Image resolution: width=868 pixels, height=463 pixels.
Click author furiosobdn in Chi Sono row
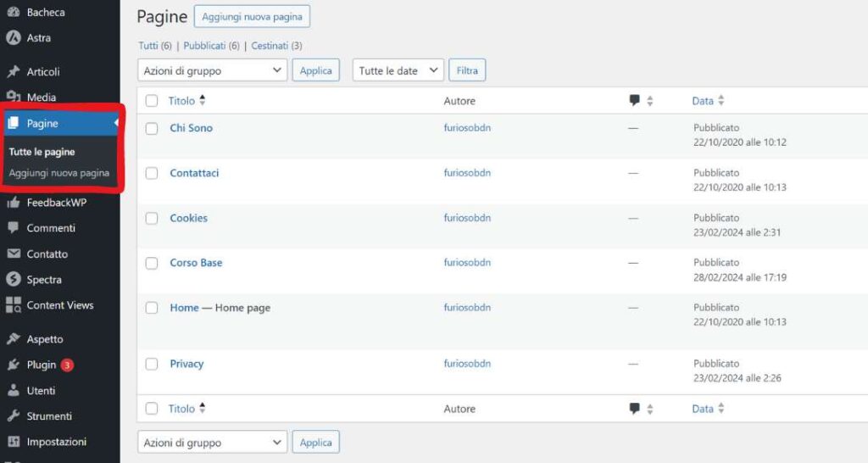pyautogui.click(x=467, y=127)
